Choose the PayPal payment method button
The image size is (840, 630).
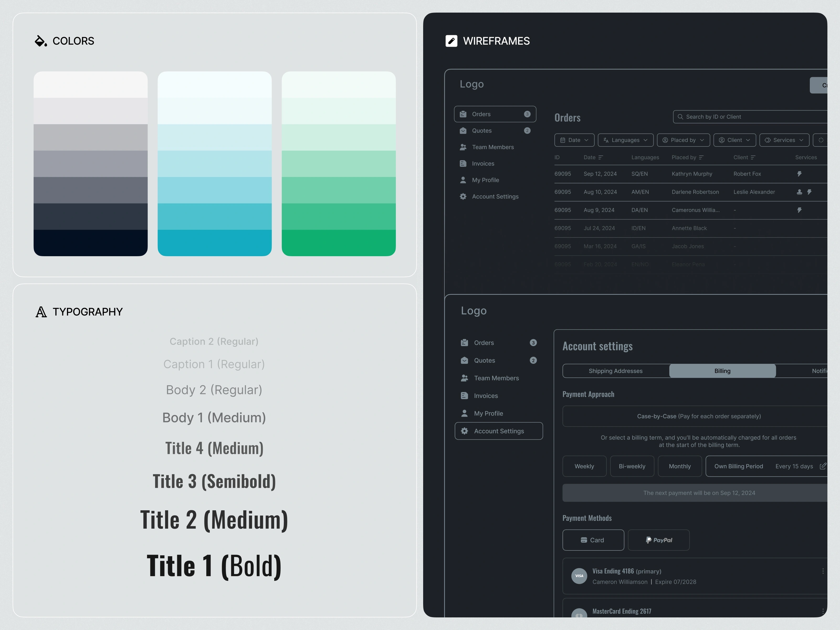click(658, 540)
